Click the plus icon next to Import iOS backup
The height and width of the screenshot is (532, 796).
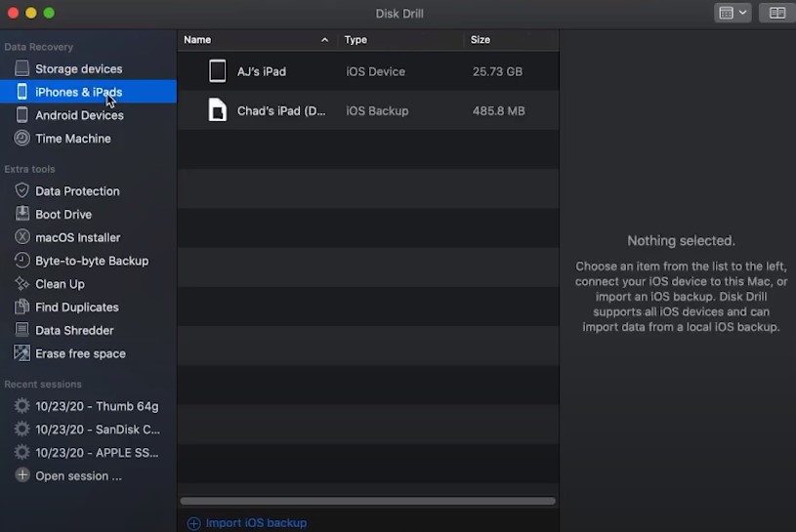(x=193, y=523)
